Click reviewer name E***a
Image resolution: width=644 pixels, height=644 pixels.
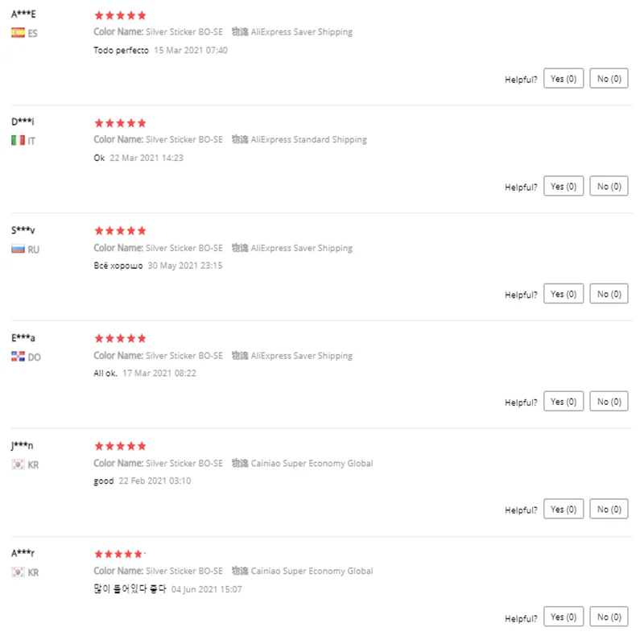click(x=23, y=338)
